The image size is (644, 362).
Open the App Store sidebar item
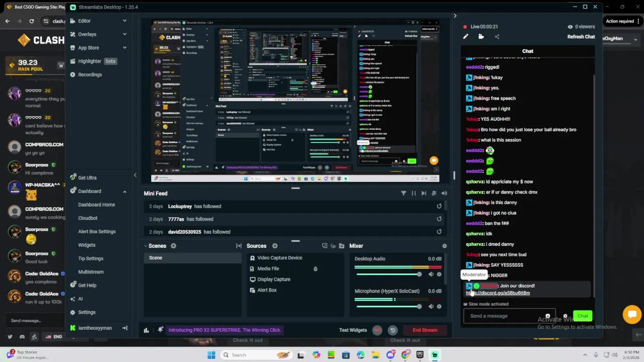[x=89, y=48]
